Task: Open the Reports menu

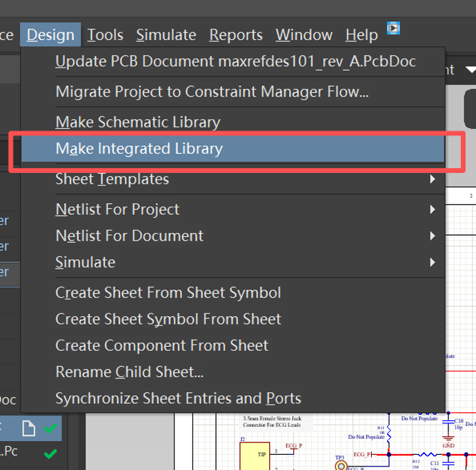Action: coord(235,35)
